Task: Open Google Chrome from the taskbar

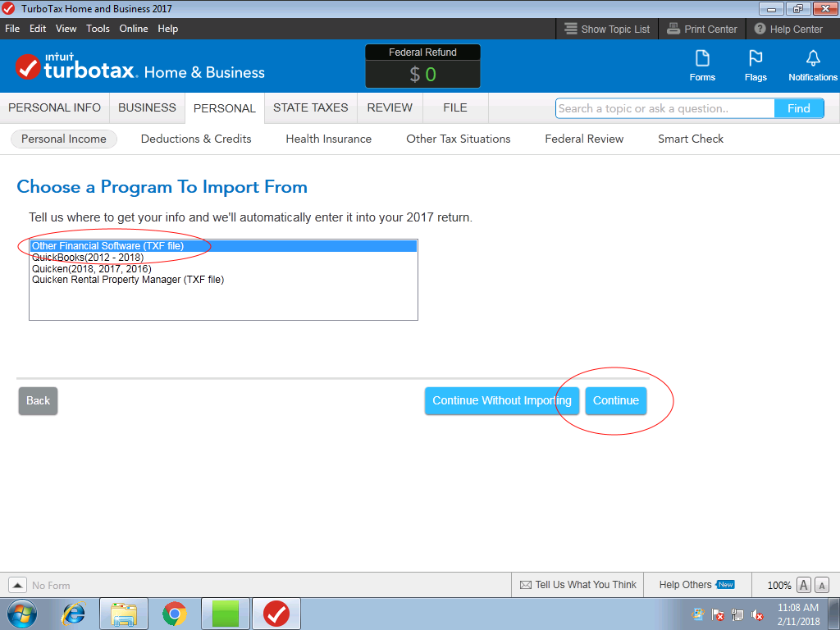Action: (174, 614)
